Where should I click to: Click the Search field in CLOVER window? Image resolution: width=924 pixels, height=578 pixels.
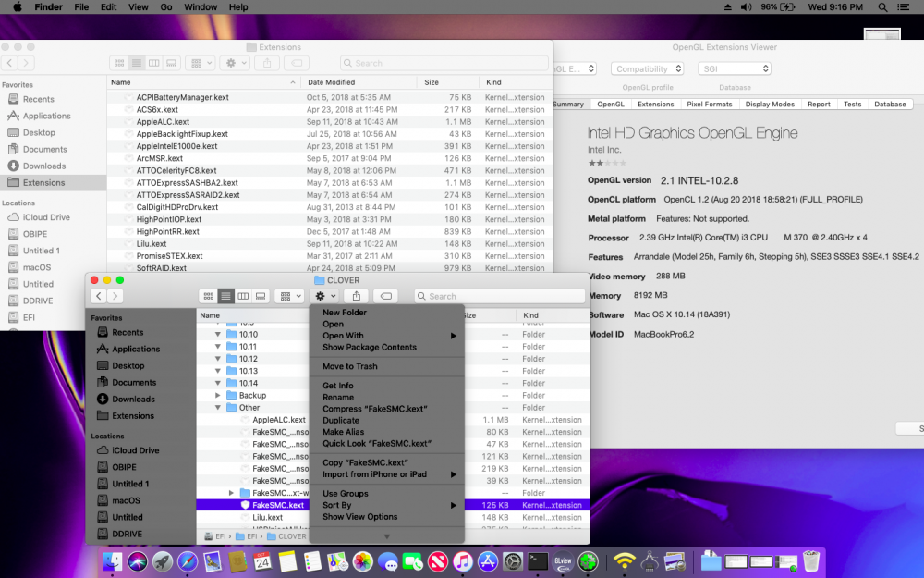(500, 296)
